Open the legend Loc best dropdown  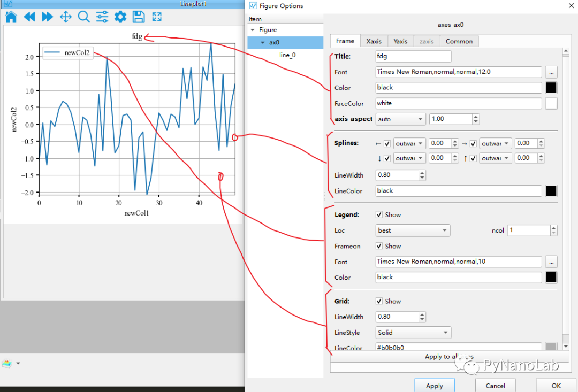(x=413, y=230)
